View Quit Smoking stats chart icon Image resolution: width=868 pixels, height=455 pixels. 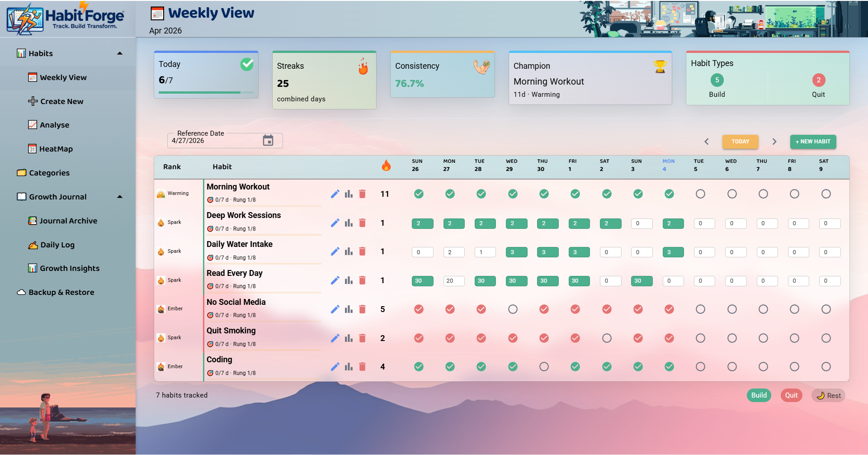(349, 338)
